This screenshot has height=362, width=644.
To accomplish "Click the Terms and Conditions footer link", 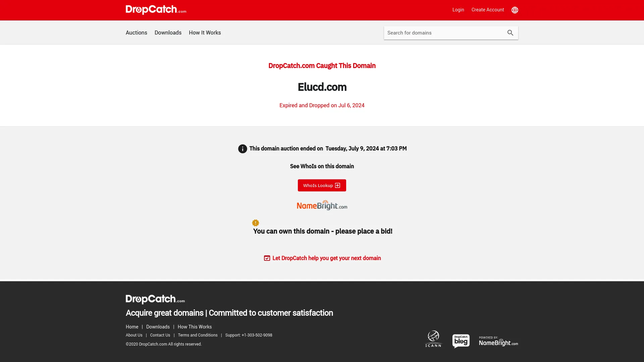I will [198, 335].
